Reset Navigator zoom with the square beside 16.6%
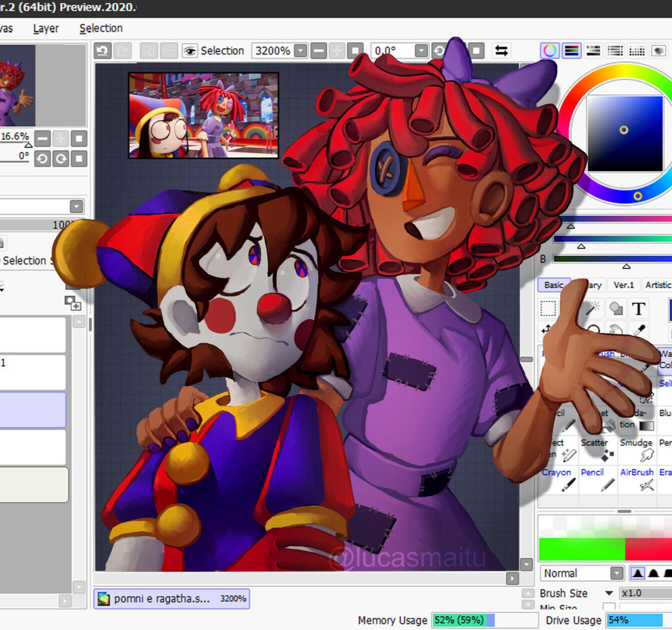This screenshot has height=630, width=672. [x=79, y=139]
